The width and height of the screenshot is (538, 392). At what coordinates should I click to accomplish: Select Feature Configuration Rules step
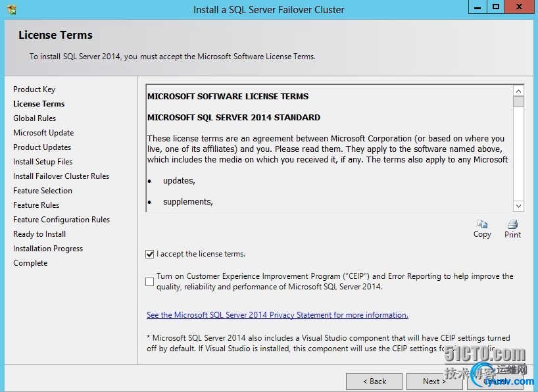click(61, 220)
